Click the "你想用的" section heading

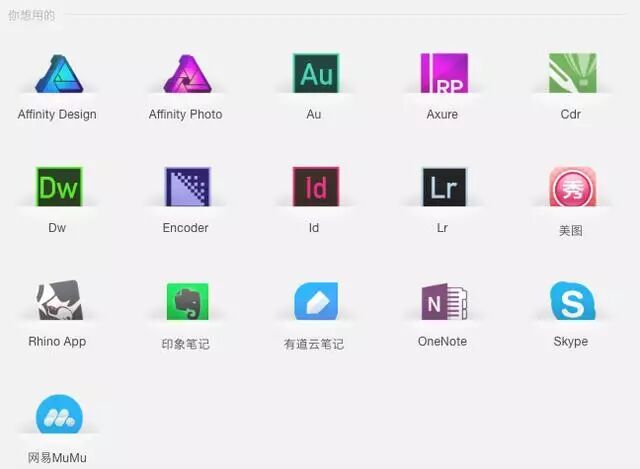click(x=31, y=16)
